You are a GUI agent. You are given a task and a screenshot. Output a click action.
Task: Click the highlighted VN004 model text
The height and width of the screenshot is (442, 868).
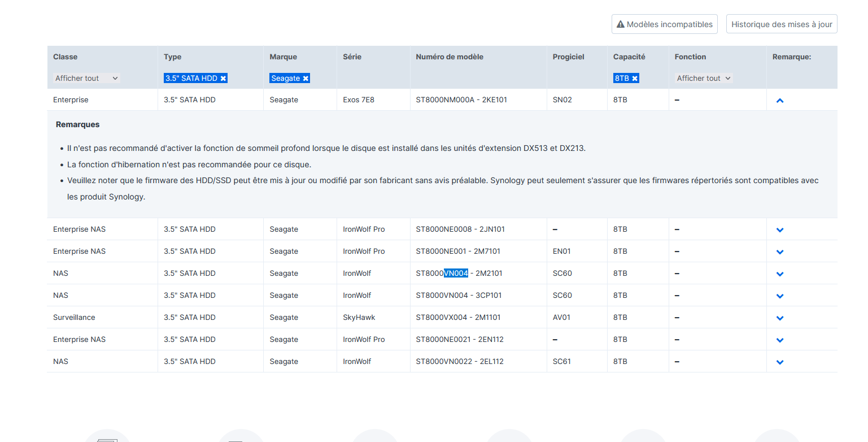[456, 274]
